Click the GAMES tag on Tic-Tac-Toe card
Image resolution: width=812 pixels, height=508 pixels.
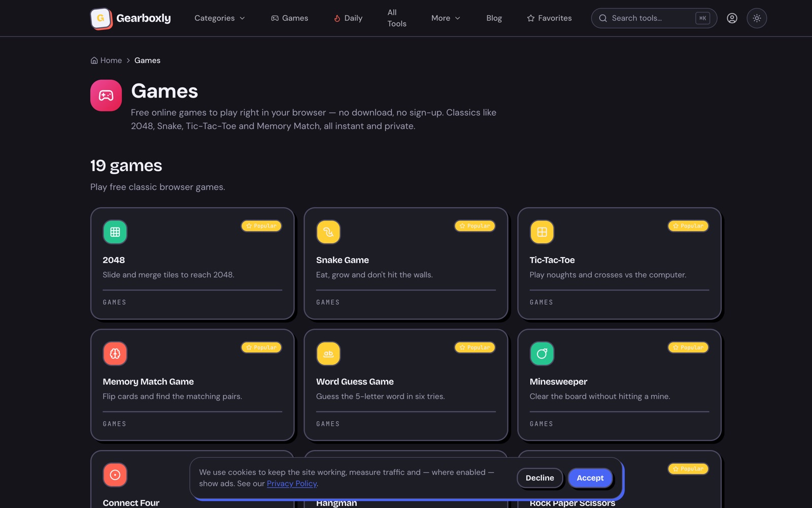click(542, 302)
